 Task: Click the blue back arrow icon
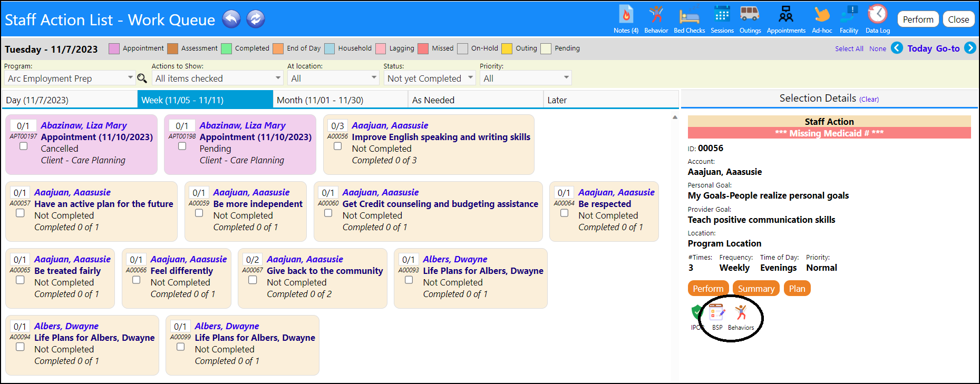pos(231,19)
